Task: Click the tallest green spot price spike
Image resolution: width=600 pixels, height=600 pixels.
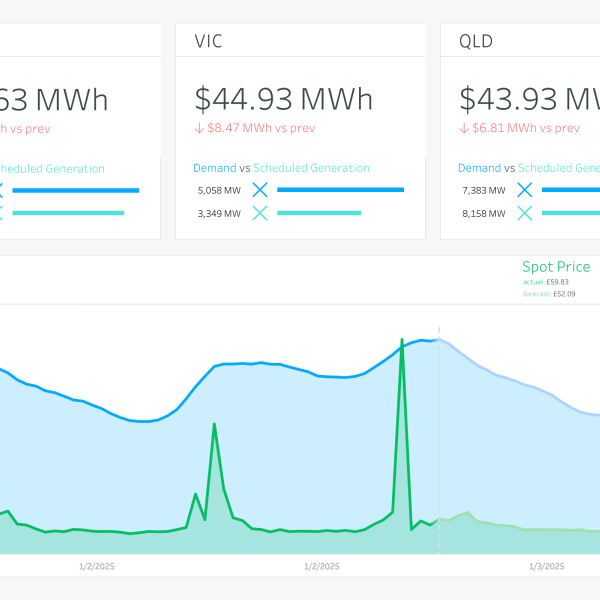Action: coord(402,340)
